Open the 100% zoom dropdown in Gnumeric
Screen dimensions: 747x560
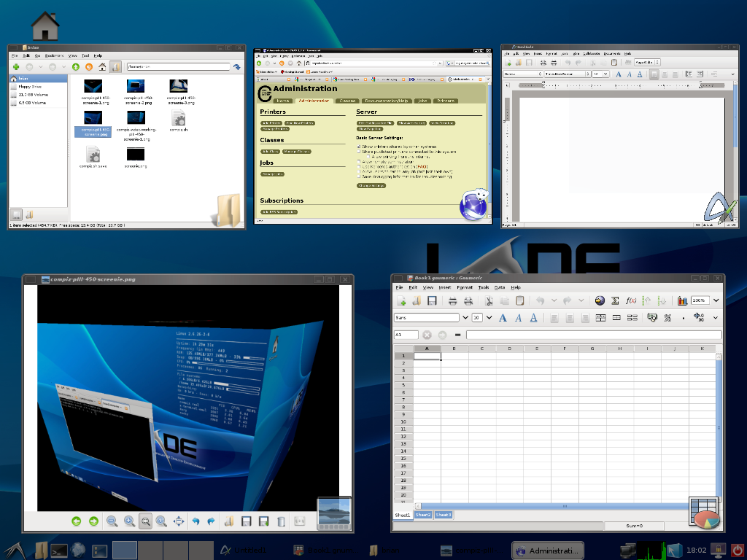tap(716, 300)
